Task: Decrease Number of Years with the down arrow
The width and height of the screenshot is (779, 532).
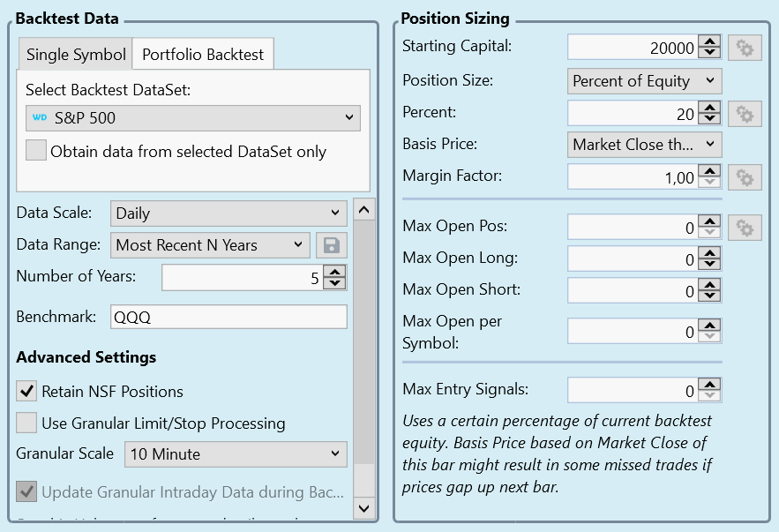Action: pos(334,284)
